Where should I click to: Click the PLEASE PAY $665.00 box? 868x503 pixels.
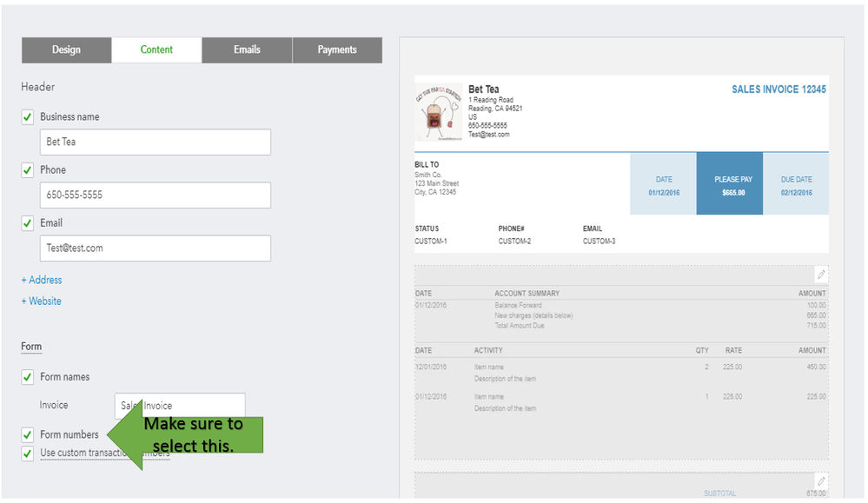[x=730, y=183]
